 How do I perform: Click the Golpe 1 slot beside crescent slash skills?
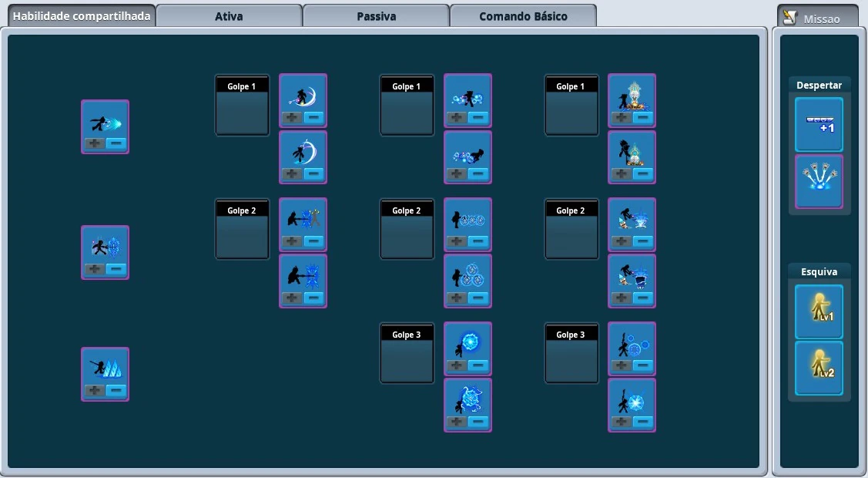click(x=242, y=106)
